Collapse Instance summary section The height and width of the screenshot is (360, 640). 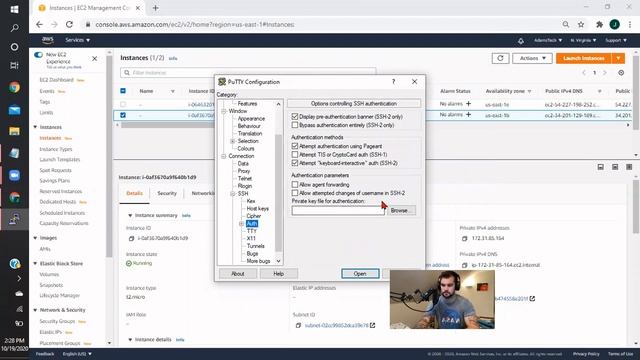coord(130,215)
